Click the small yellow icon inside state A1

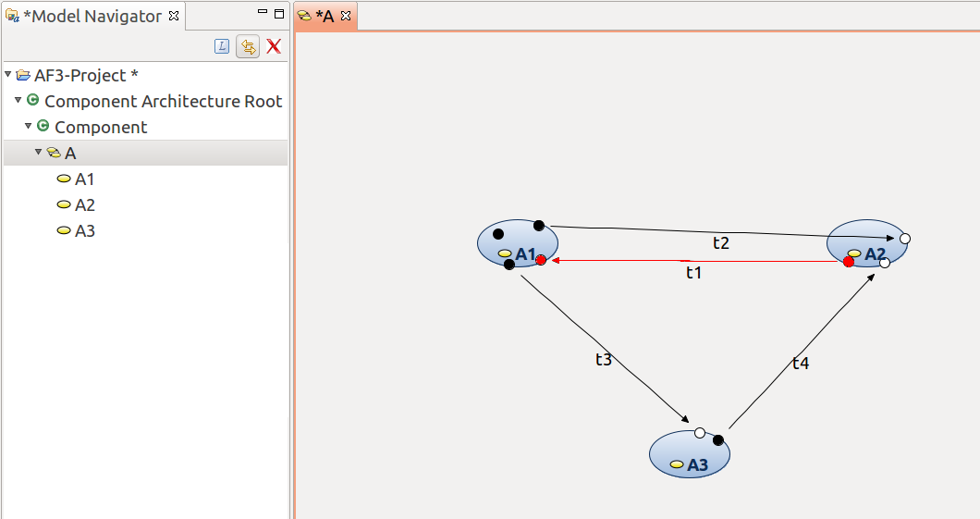pyautogui.click(x=505, y=253)
